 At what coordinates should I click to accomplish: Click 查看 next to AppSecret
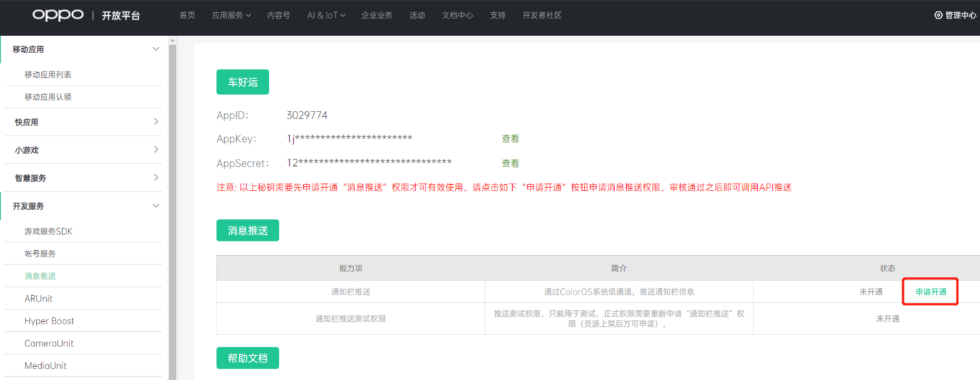click(x=510, y=163)
